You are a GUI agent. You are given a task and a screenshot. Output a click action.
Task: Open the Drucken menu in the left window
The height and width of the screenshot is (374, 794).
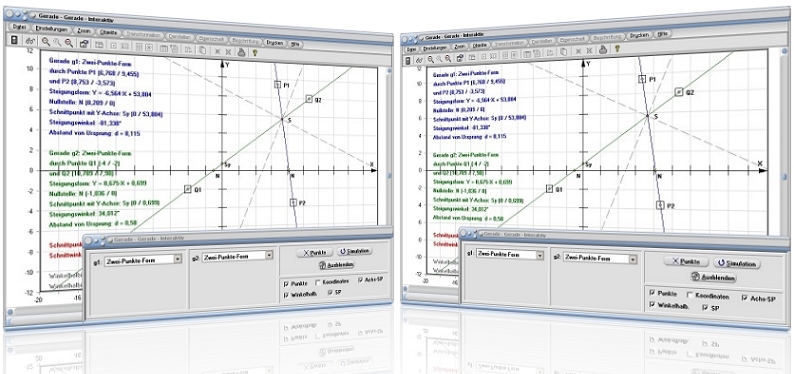click(x=274, y=43)
